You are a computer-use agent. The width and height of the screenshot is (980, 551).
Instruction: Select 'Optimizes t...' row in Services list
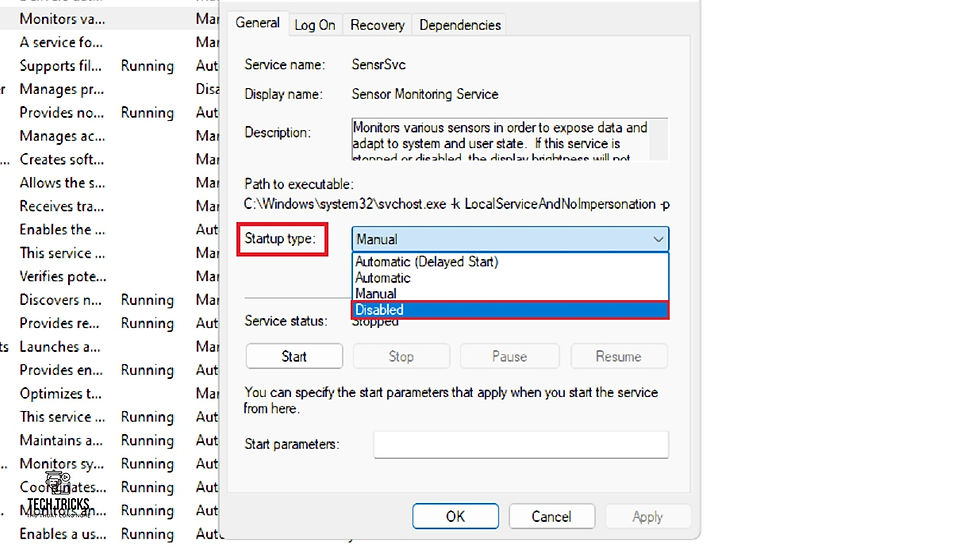pos(109,394)
